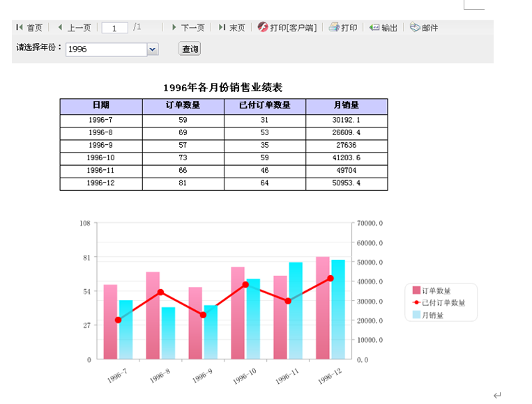This screenshot has height=404, width=532.
Task: Jump to last page icon 末页
Action: tap(222, 27)
